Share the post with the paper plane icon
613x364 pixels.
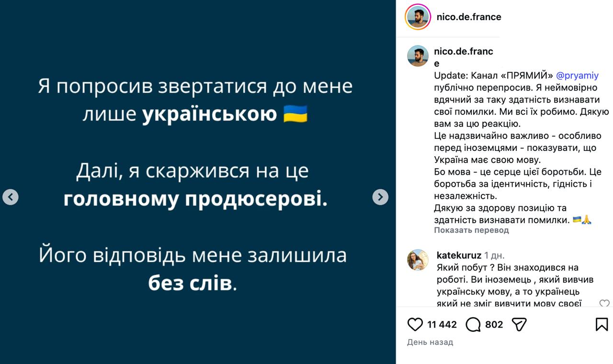pos(520,324)
